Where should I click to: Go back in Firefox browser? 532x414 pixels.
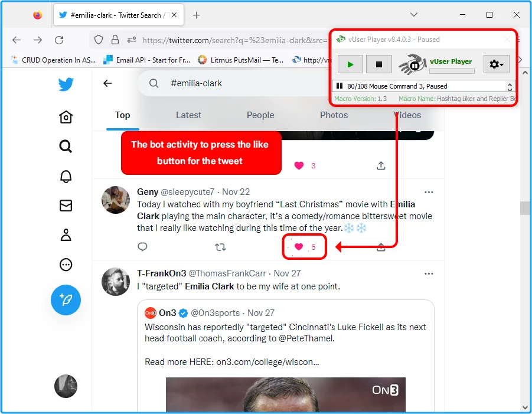pyautogui.click(x=17, y=40)
